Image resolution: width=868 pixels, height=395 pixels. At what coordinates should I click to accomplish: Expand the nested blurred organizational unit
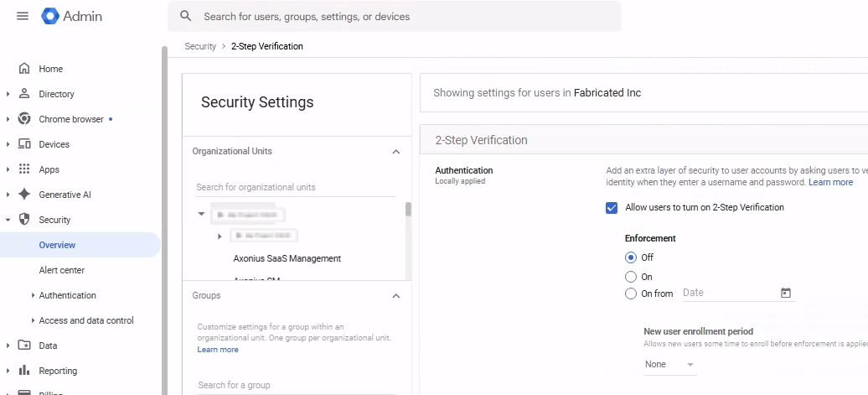[x=220, y=236]
